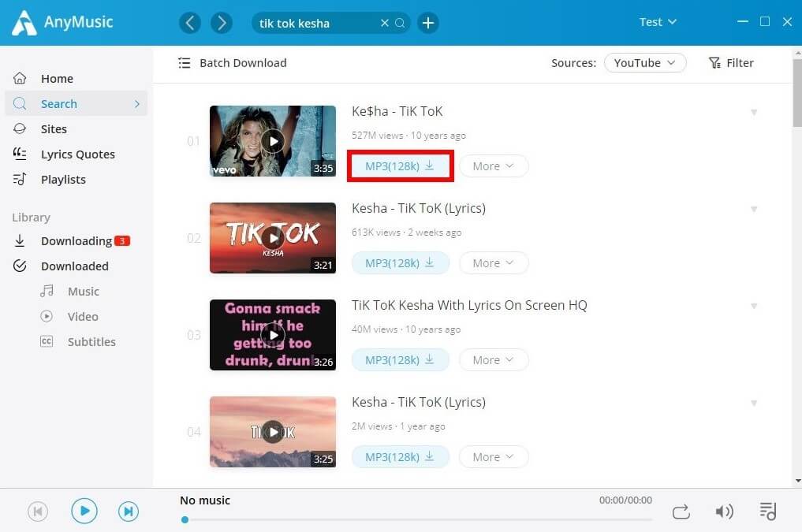The image size is (802, 532).
Task: Click the download badge count 3
Action: point(122,240)
